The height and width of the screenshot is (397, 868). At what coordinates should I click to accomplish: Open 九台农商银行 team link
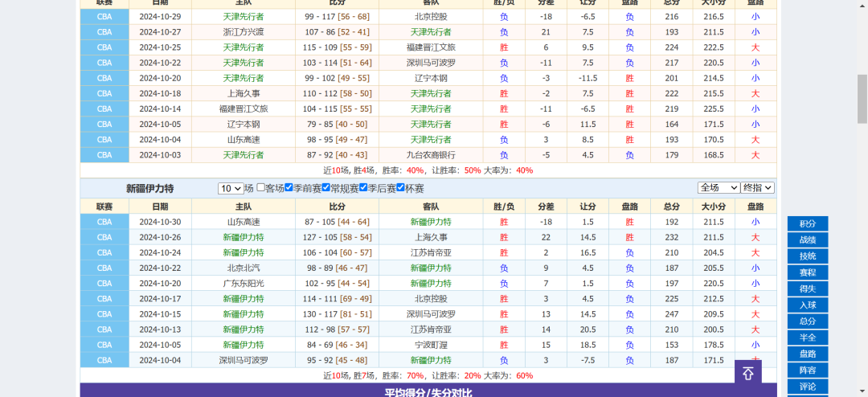coord(431,155)
